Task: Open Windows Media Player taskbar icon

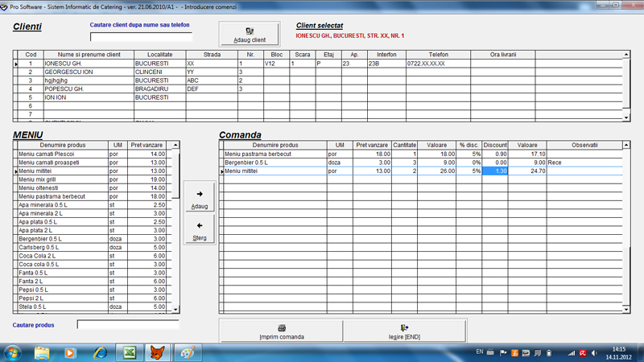Action: (70, 352)
